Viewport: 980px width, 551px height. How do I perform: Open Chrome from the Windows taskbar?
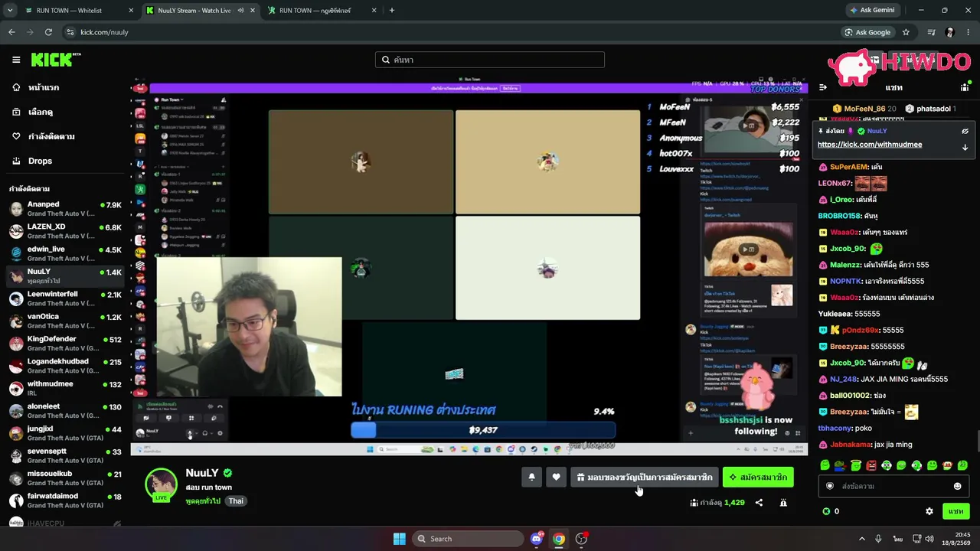pyautogui.click(x=559, y=539)
